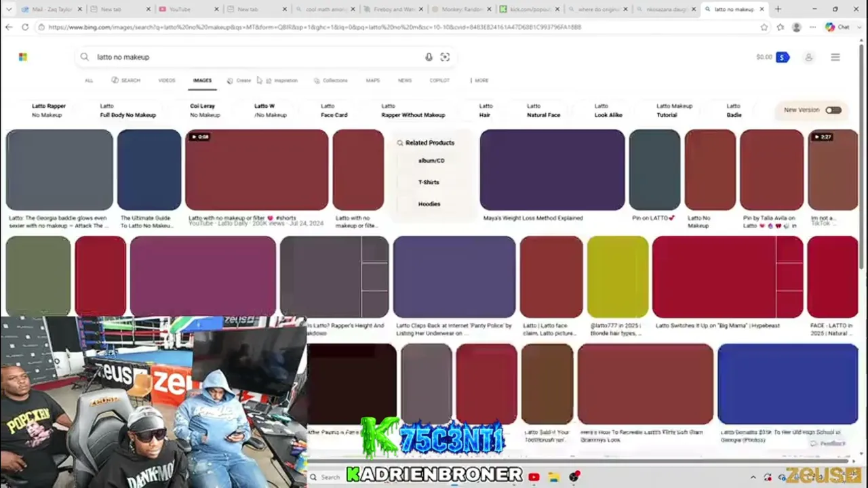Click the browser address bar URL
This screenshot has height=488, width=868.
(x=314, y=27)
